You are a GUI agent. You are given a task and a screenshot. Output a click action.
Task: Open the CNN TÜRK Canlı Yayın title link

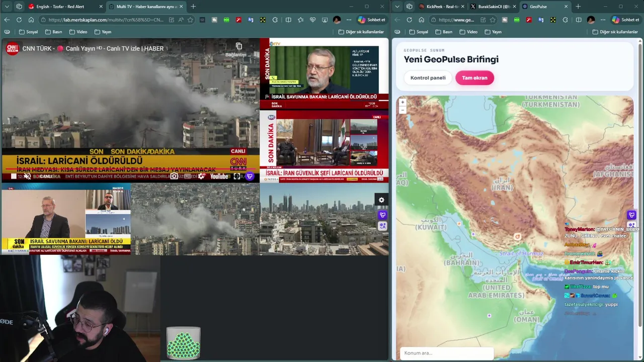click(x=93, y=49)
